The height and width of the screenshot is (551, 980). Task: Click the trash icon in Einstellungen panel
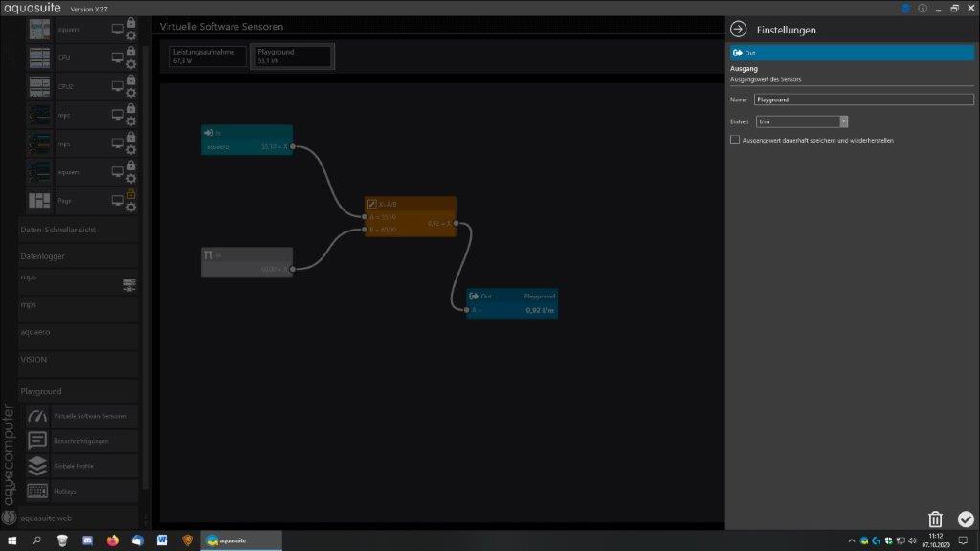tap(935, 518)
